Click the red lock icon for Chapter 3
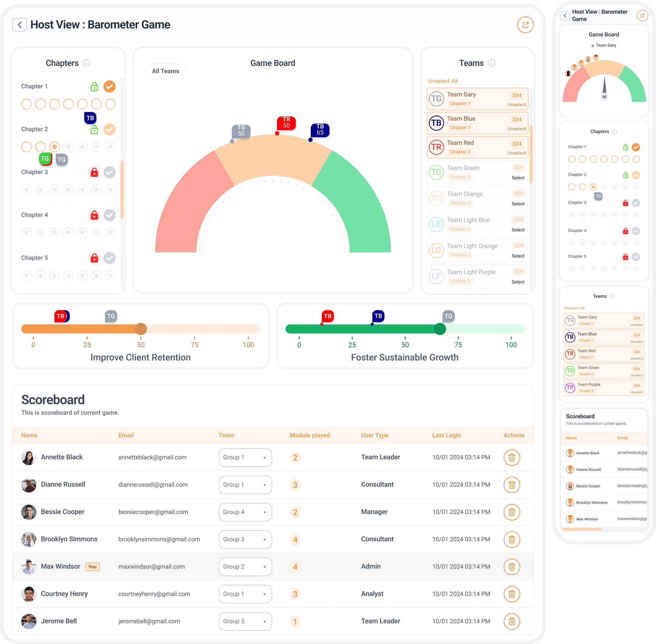Image resolution: width=656 pixels, height=644 pixels. coord(94,172)
